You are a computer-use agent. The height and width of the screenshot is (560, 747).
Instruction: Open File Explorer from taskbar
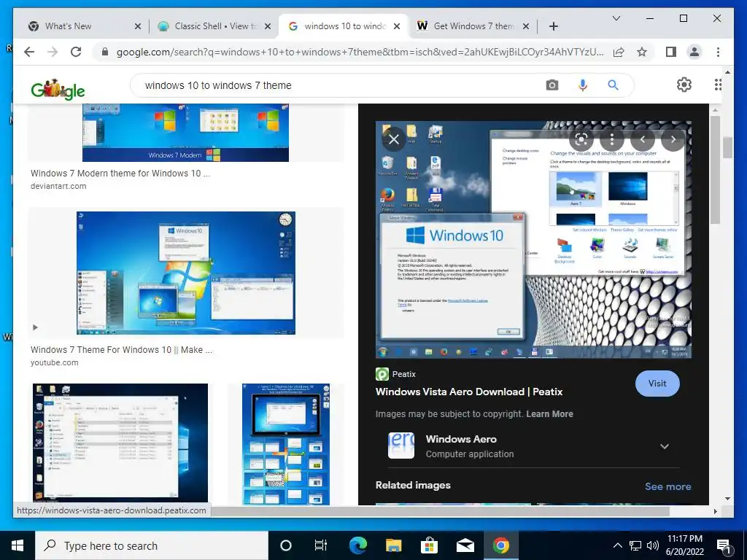click(x=393, y=545)
